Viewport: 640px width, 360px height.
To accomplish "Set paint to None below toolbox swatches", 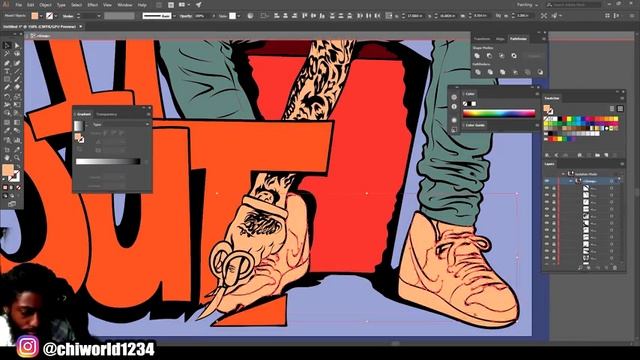I will click(x=18, y=187).
